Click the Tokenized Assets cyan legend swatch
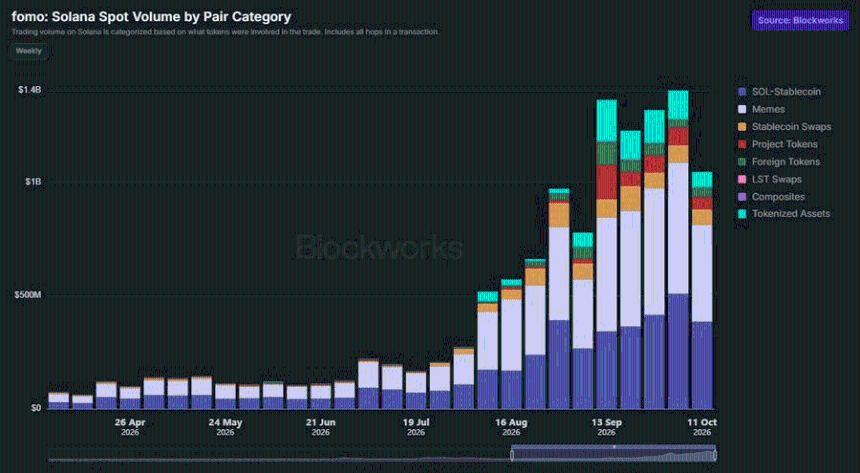Image resolution: width=860 pixels, height=473 pixels. [x=742, y=215]
